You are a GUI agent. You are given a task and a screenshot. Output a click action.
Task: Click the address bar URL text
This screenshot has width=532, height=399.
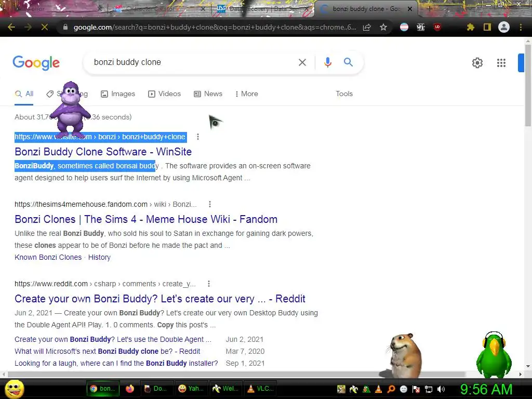pyautogui.click(x=215, y=27)
